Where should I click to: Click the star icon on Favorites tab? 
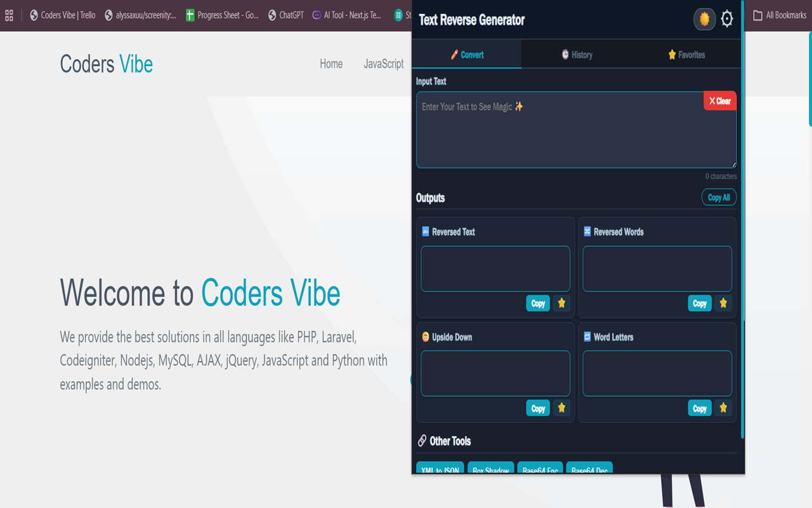click(672, 55)
